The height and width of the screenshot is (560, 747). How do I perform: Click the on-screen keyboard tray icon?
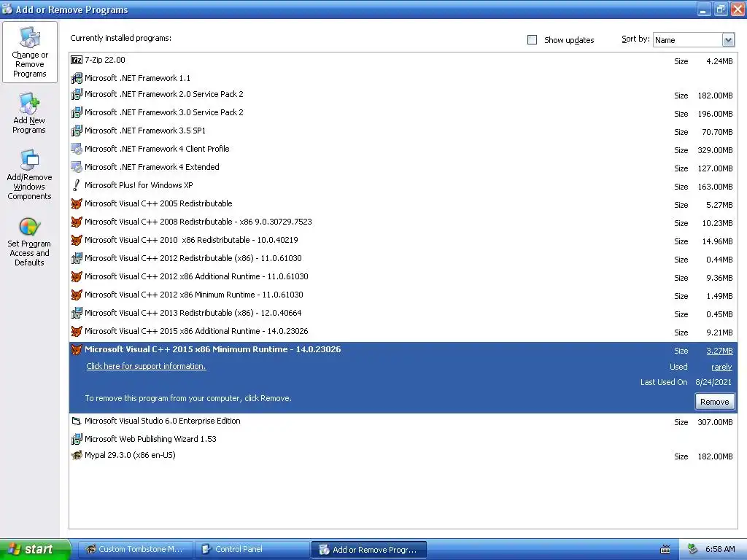665,550
